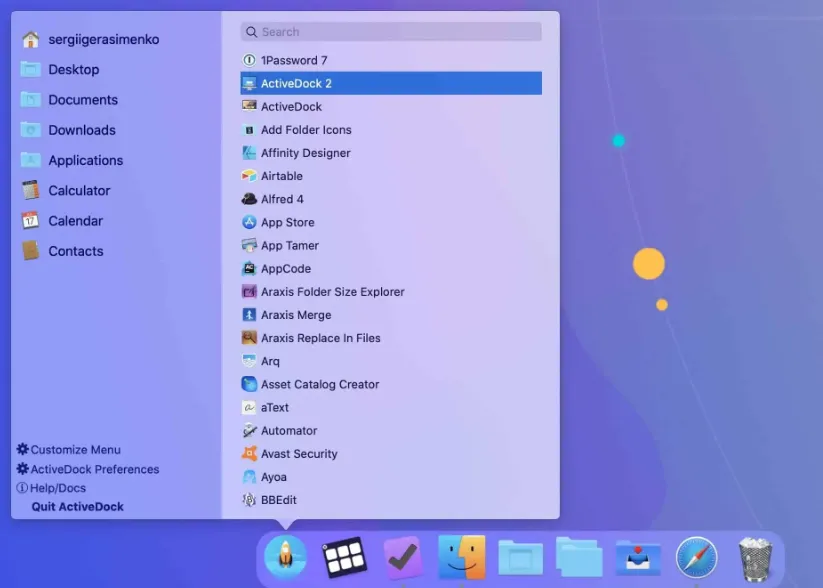Click the Alfred 4 name in list
The width and height of the screenshot is (823, 588).
282,199
